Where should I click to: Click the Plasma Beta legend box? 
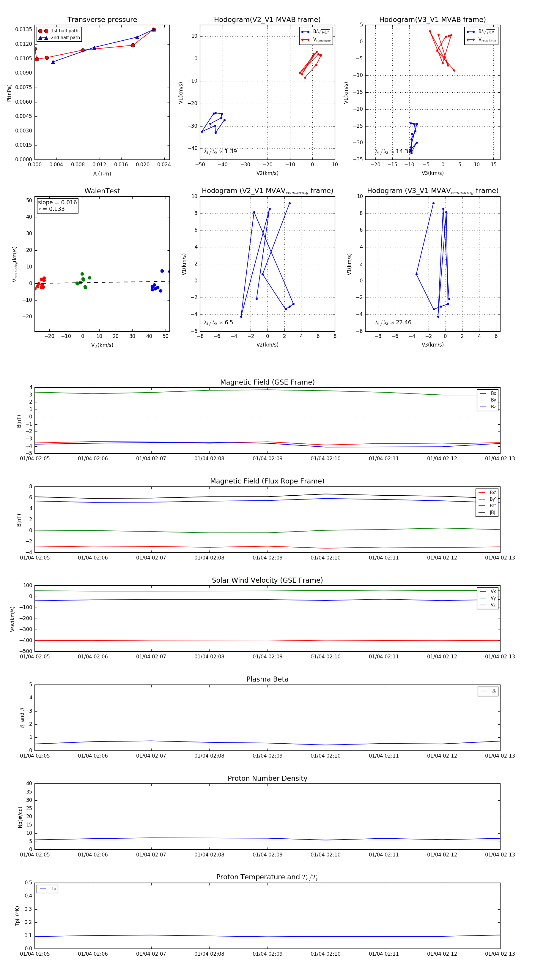(x=488, y=691)
